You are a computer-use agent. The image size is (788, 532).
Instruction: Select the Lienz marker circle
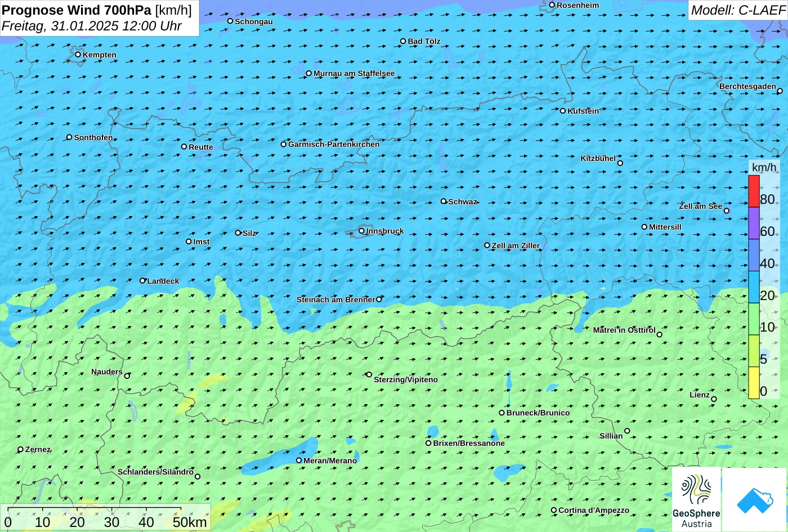714,399
